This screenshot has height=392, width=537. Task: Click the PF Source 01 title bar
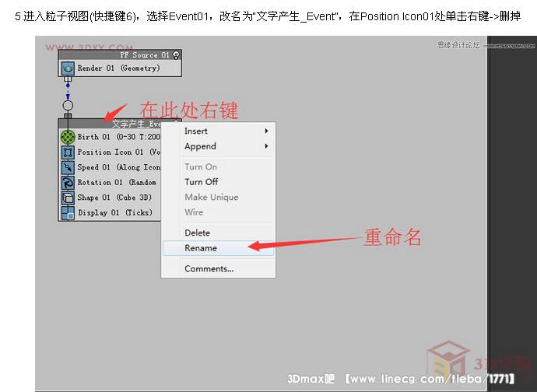(120, 55)
